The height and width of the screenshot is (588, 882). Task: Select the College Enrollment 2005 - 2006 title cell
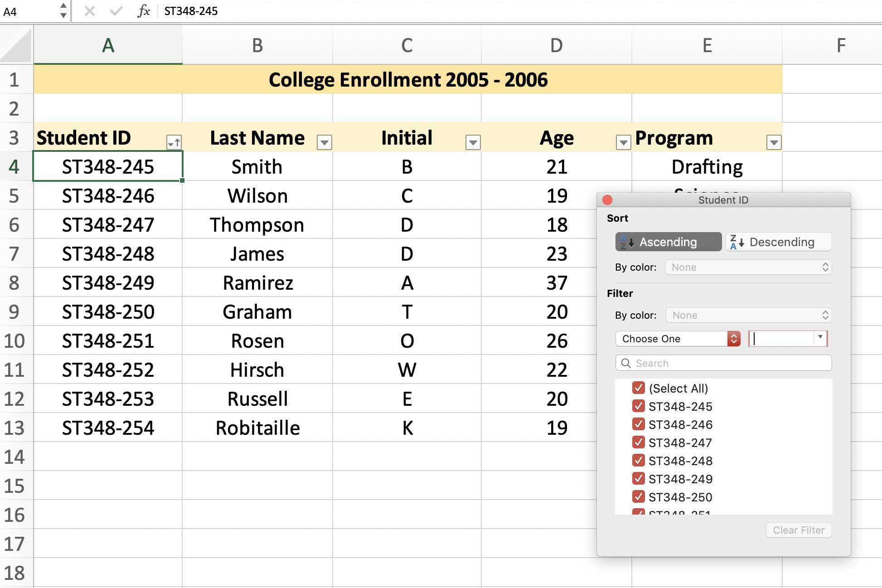pos(408,79)
